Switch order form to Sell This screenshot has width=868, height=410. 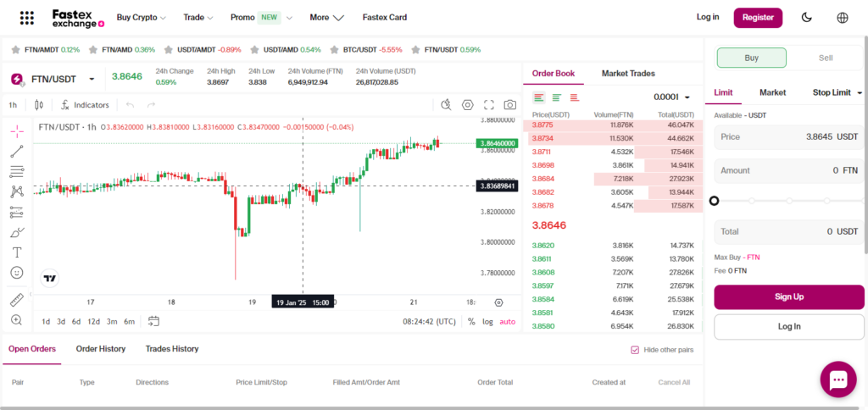pos(826,58)
